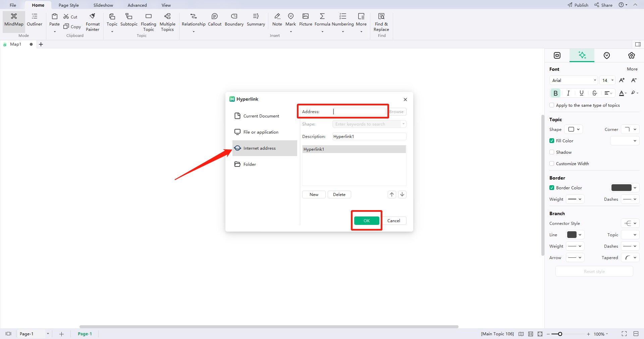The image size is (644, 339).
Task: Adjust the zoom slider handle
Action: point(560,334)
